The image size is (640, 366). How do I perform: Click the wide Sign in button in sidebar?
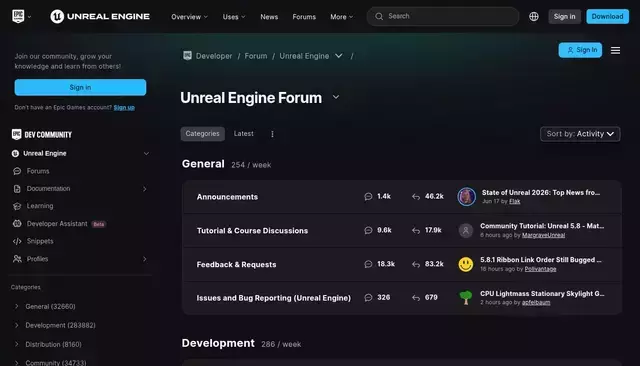point(80,87)
